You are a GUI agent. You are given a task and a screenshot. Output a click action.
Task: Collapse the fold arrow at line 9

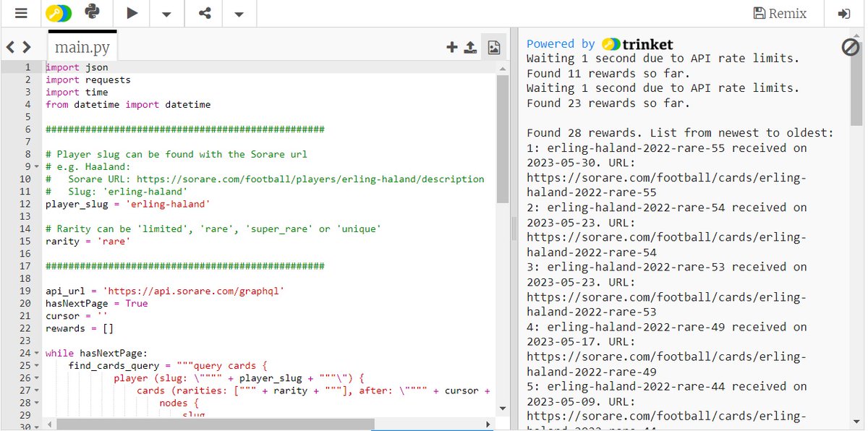click(x=38, y=166)
